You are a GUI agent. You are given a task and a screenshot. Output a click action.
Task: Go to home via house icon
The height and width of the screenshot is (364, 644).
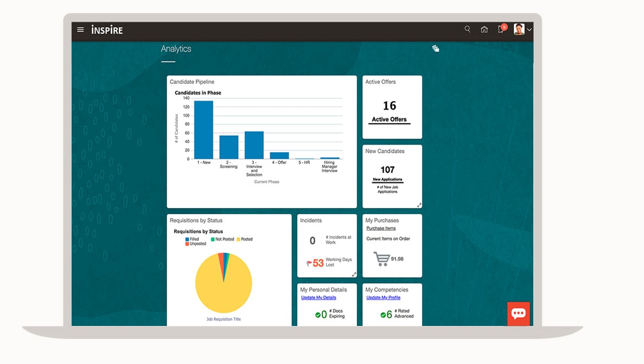pyautogui.click(x=484, y=29)
